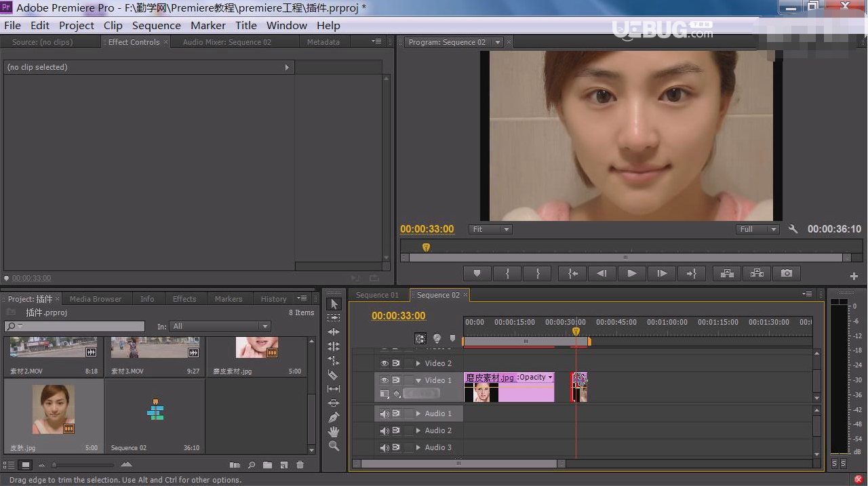Pick the Rate Stretch tool

[334, 361]
